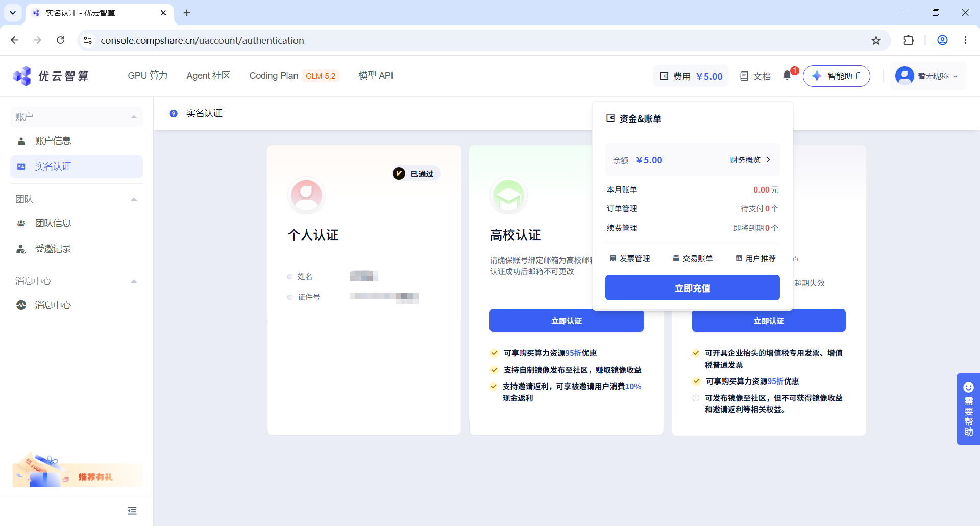Image resolution: width=980 pixels, height=526 pixels.
Task: Click the 个人认证 avatar image
Action: click(306, 195)
